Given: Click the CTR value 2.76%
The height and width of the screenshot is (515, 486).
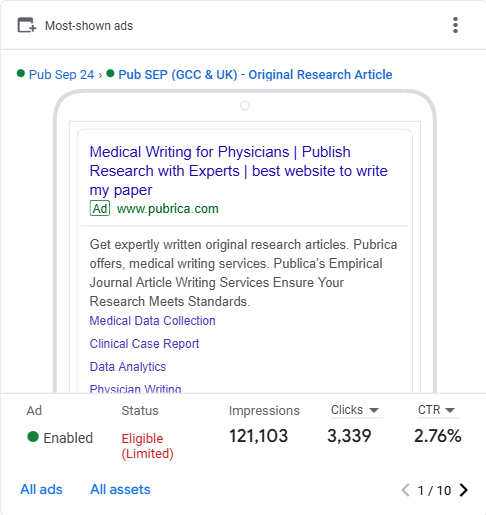Looking at the screenshot, I should click(x=438, y=436).
